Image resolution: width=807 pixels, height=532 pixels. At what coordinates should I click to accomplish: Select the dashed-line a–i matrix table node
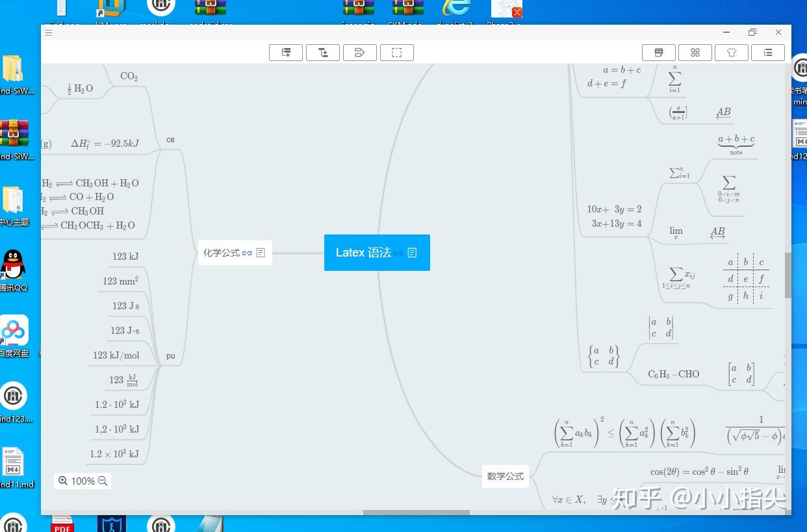[x=746, y=279]
